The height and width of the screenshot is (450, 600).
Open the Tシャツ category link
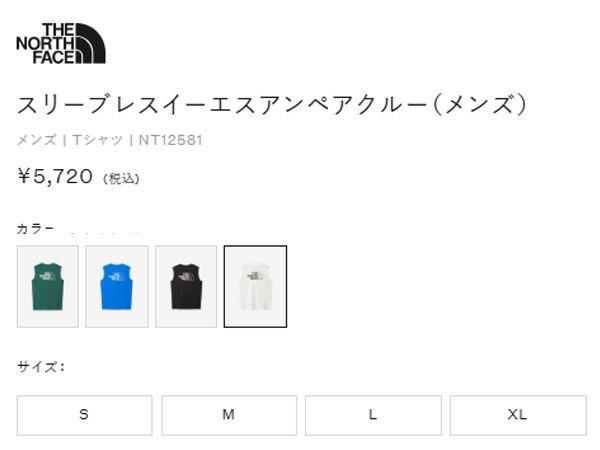click(97, 140)
